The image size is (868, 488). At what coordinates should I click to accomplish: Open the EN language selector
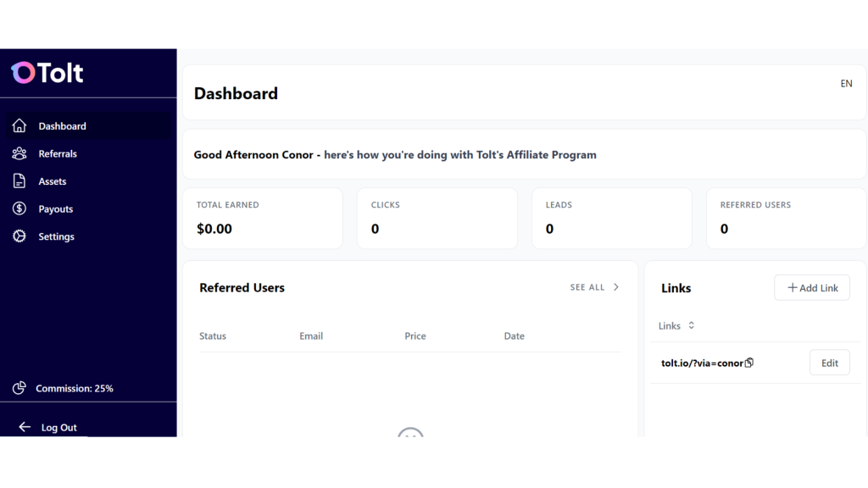point(846,84)
